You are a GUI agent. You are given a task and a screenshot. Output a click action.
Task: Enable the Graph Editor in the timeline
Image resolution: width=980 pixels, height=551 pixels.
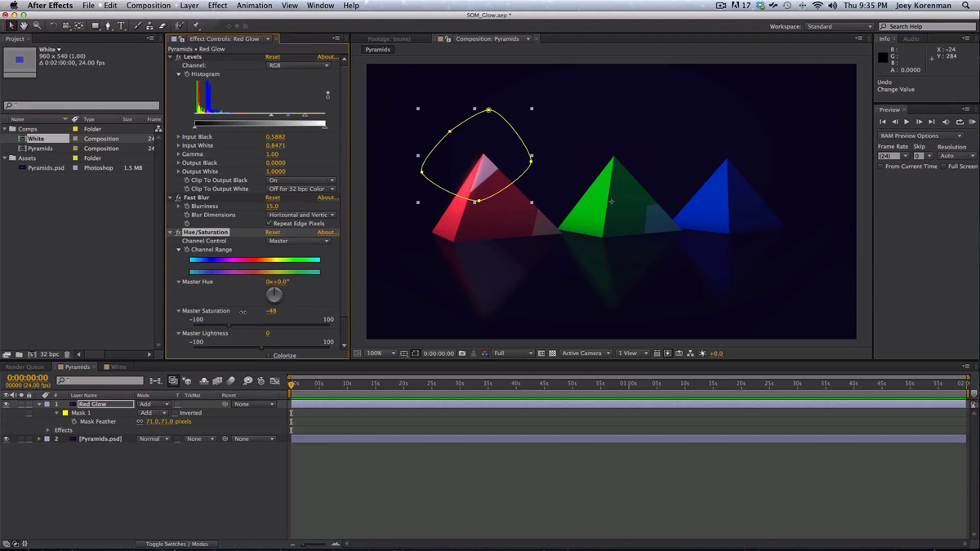tap(275, 380)
